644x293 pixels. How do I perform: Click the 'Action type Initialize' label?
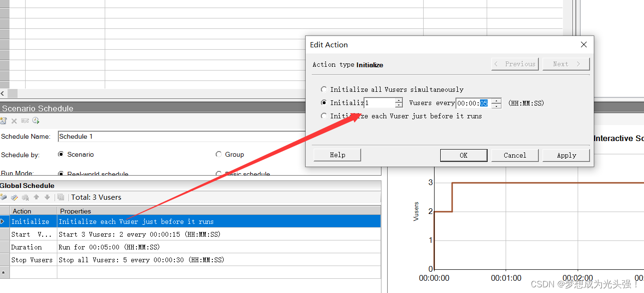pos(348,64)
